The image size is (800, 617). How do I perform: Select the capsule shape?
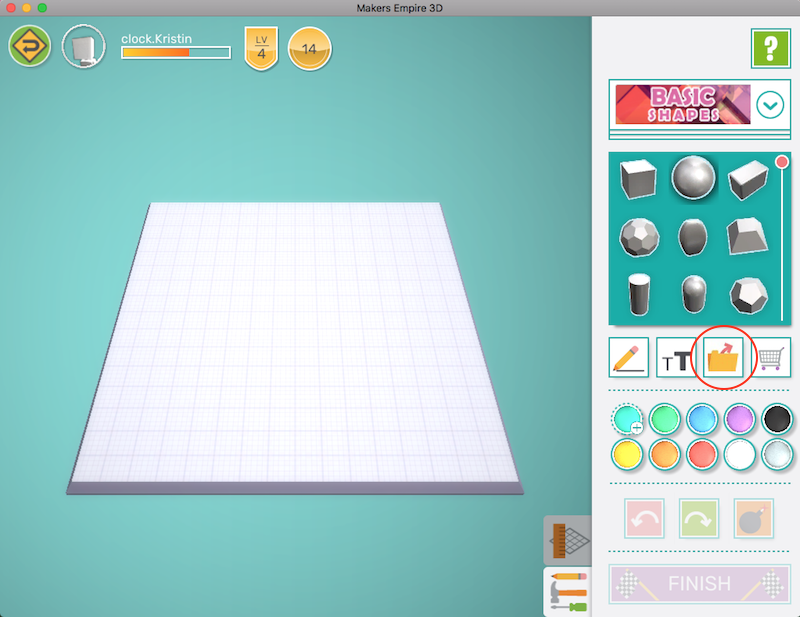coord(694,294)
